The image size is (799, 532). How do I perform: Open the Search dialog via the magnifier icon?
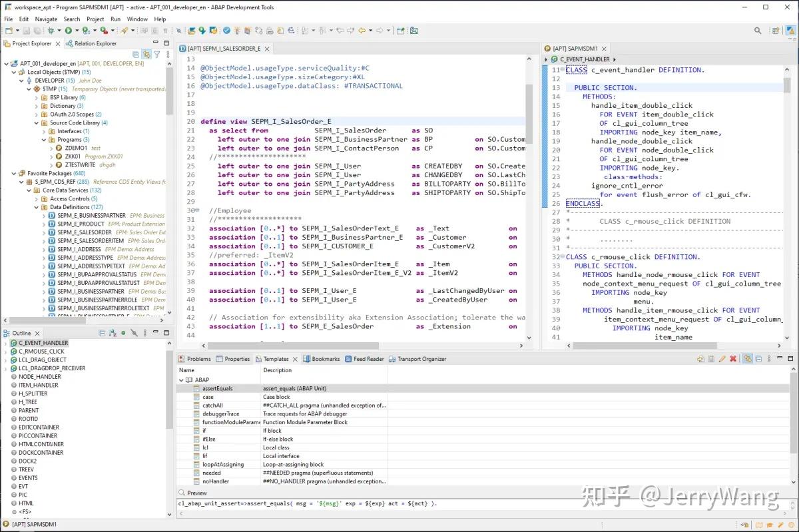tap(758, 31)
